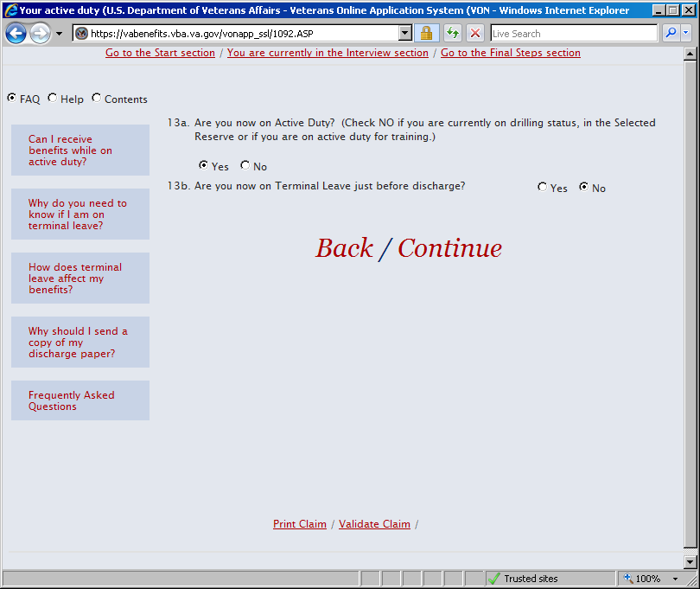This screenshot has height=589, width=700.
Task: Click the magnifier search button
Action: point(671,33)
